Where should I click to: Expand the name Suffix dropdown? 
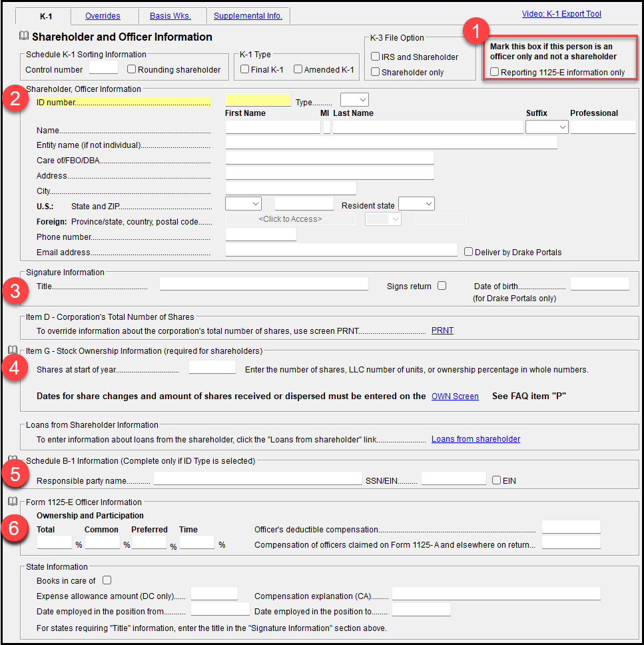pyautogui.click(x=547, y=127)
